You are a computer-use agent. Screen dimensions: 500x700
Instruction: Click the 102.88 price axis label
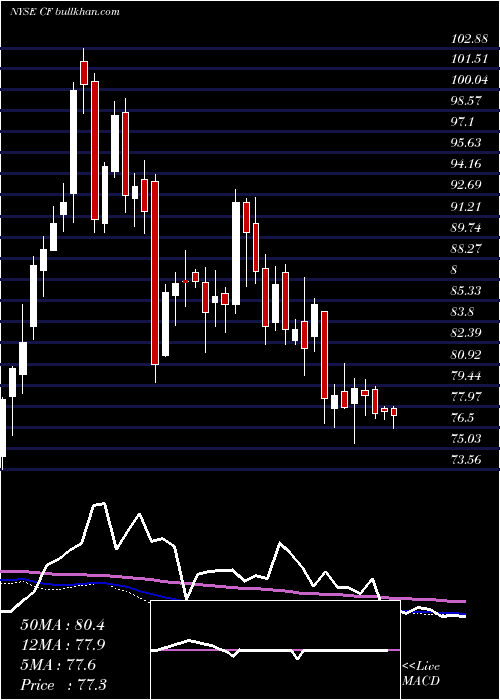click(x=469, y=38)
